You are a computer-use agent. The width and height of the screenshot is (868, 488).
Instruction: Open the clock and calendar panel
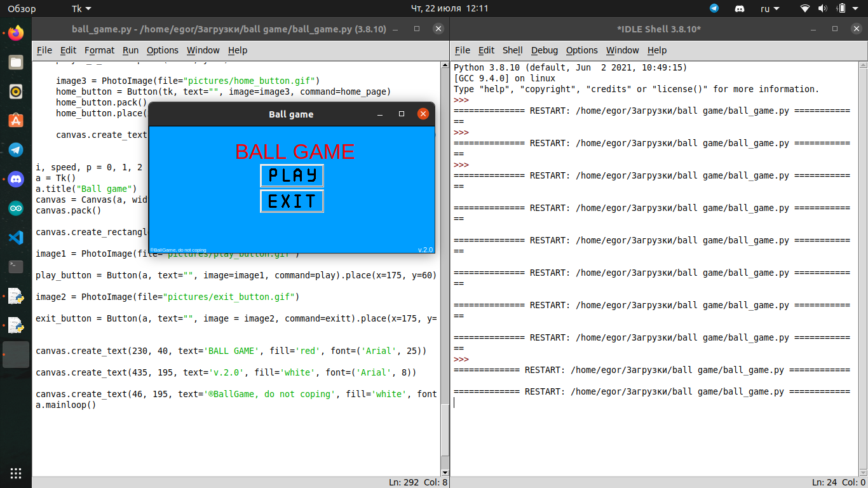[450, 8]
